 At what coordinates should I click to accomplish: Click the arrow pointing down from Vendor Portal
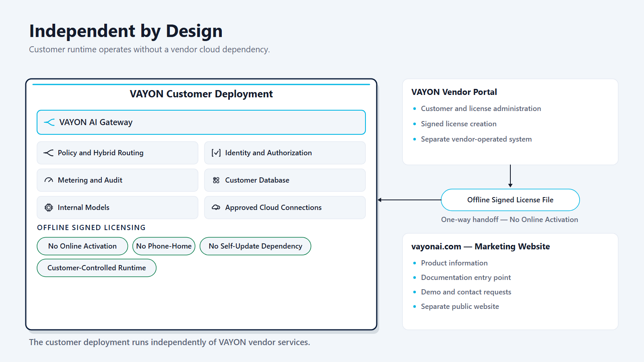510,176
